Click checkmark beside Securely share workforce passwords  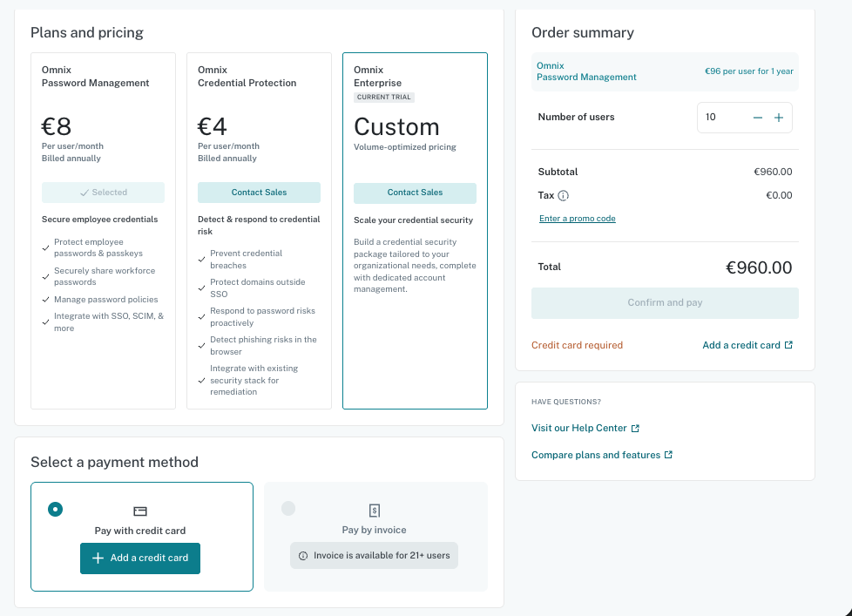[45, 277]
